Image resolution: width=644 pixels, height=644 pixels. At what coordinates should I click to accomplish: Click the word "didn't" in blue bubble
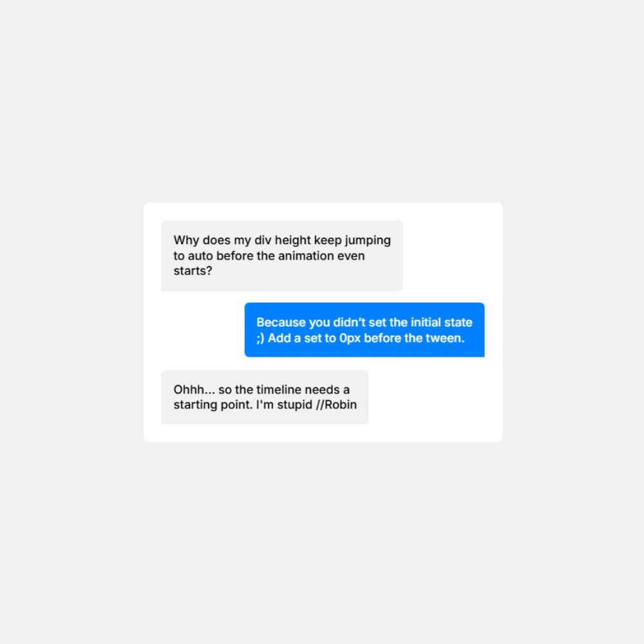click(x=349, y=323)
